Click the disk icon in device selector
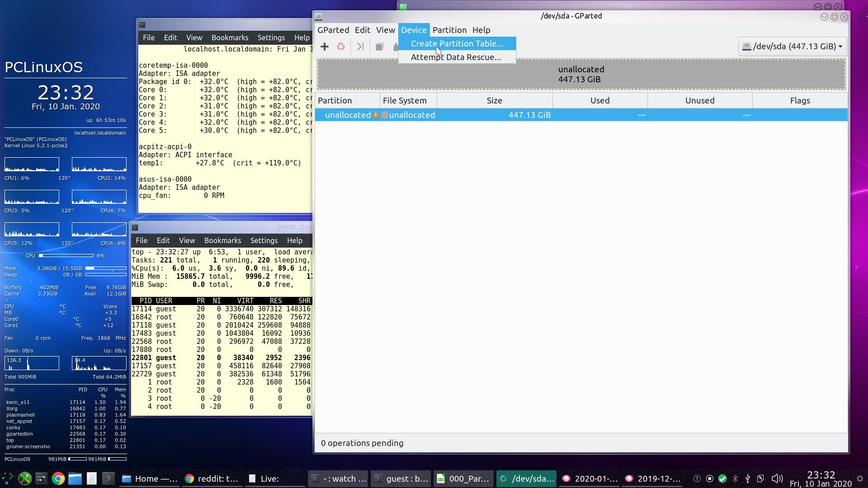 pos(747,47)
